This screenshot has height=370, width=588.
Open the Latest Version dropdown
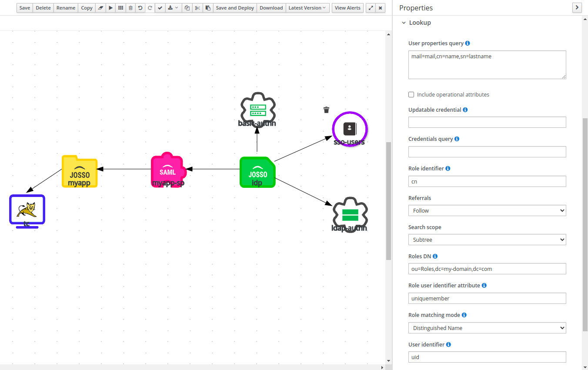tap(307, 8)
